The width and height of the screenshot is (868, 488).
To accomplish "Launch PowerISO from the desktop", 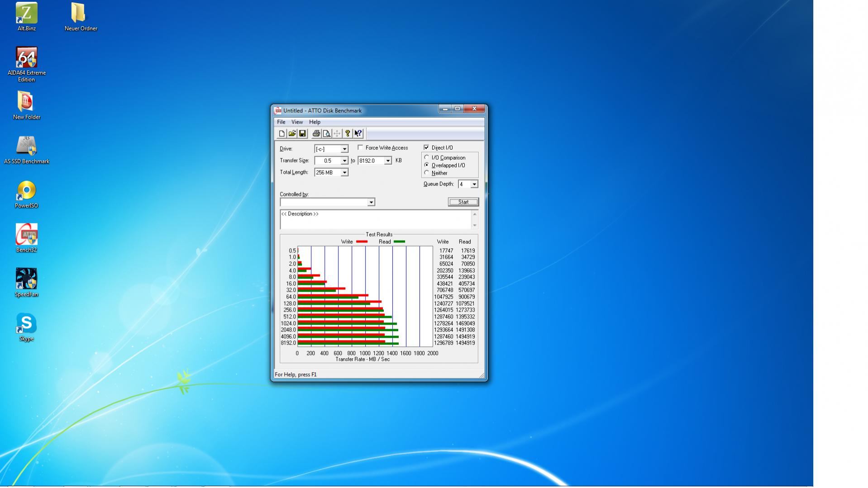I will (x=27, y=194).
